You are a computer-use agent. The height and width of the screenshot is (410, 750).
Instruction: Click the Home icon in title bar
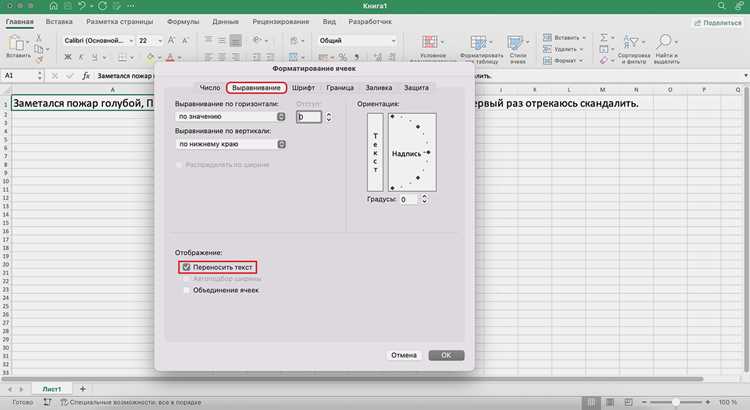[x=54, y=6]
